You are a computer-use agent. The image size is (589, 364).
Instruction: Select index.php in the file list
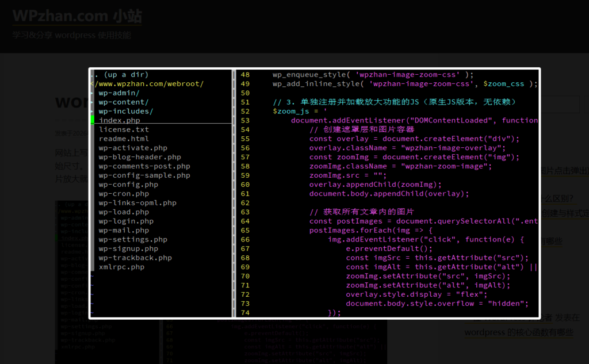[x=119, y=121]
